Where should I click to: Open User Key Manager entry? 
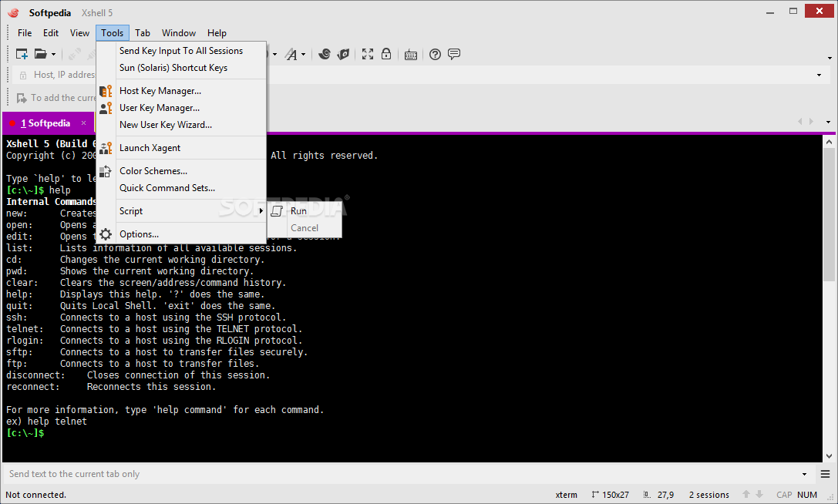(181, 108)
